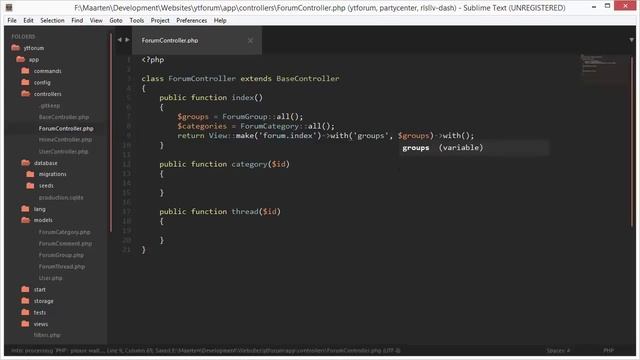Open .gitkeep in the sidebar

pyautogui.click(x=49, y=106)
